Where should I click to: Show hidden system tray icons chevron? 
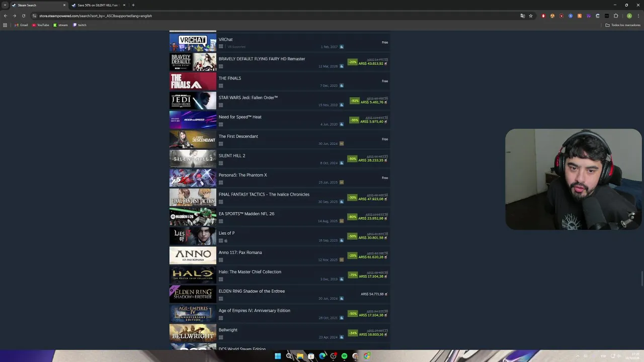point(577,356)
